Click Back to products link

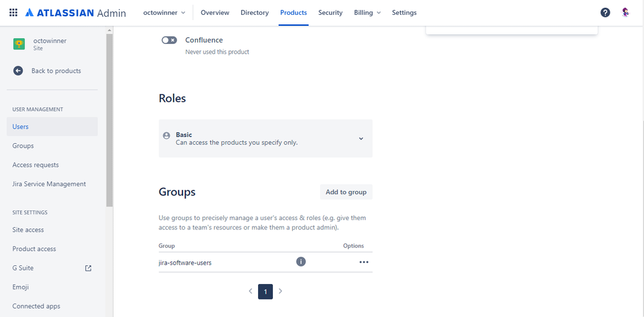pos(56,71)
